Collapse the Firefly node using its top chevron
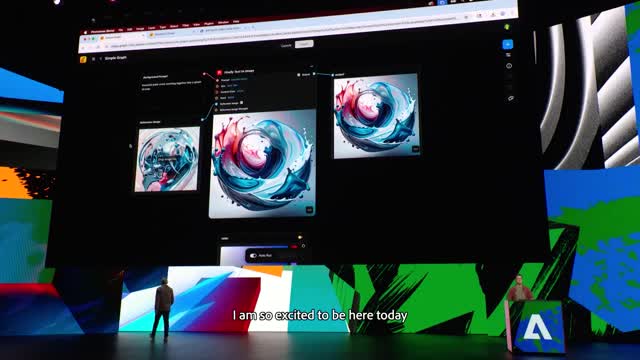 click(311, 66)
